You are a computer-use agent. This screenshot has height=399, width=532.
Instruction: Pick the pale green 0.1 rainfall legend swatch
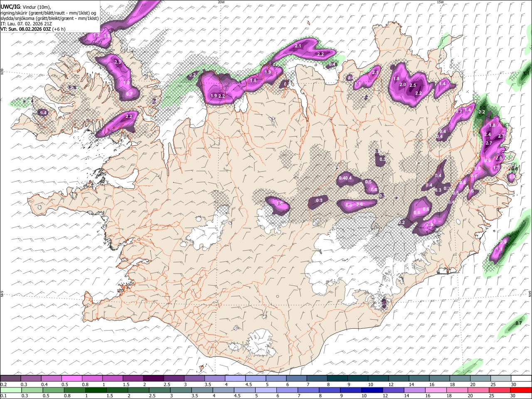[x=11, y=390]
